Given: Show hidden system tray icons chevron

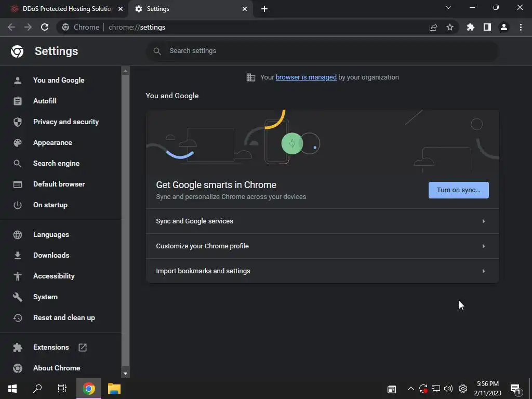Looking at the screenshot, I should (410, 389).
